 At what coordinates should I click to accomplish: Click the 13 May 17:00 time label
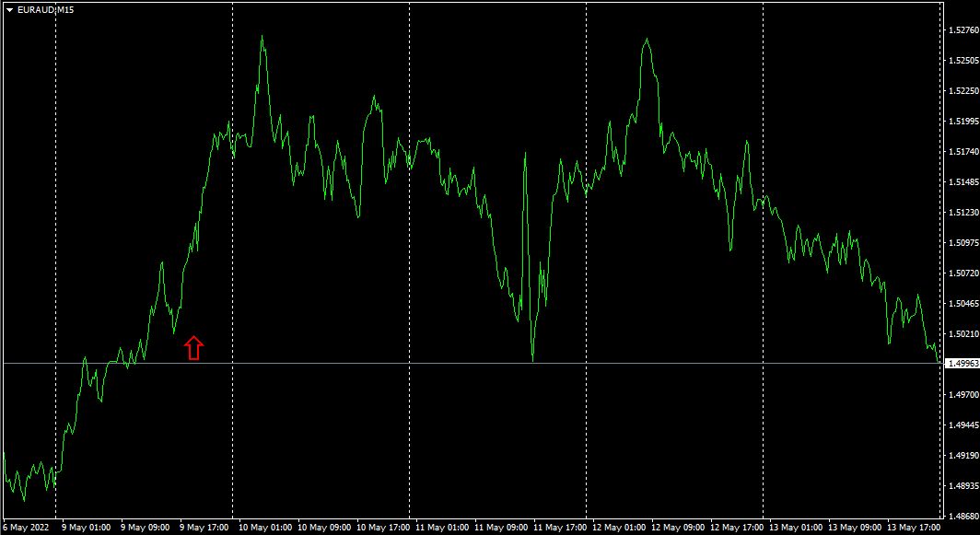pos(914,528)
